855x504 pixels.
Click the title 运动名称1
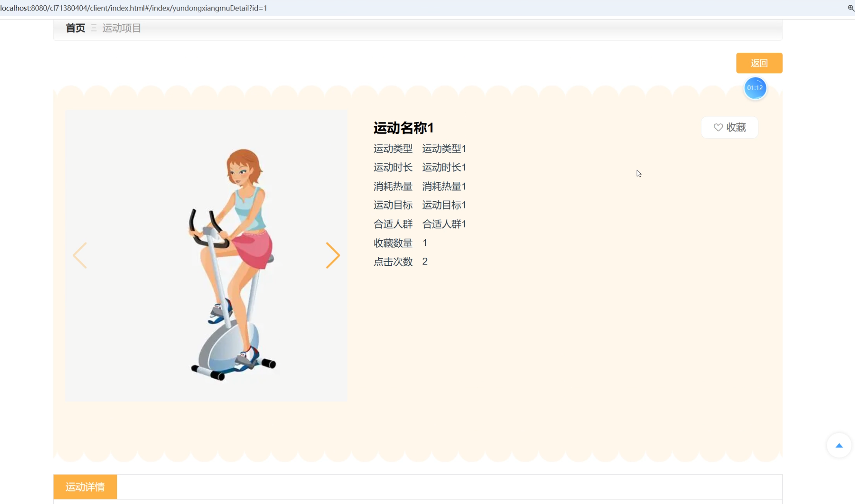click(404, 128)
